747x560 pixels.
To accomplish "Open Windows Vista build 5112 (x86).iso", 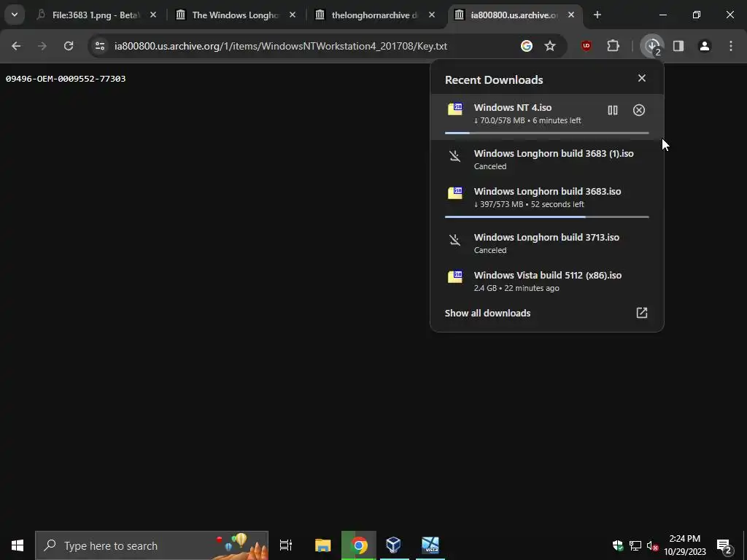I will pos(547,281).
